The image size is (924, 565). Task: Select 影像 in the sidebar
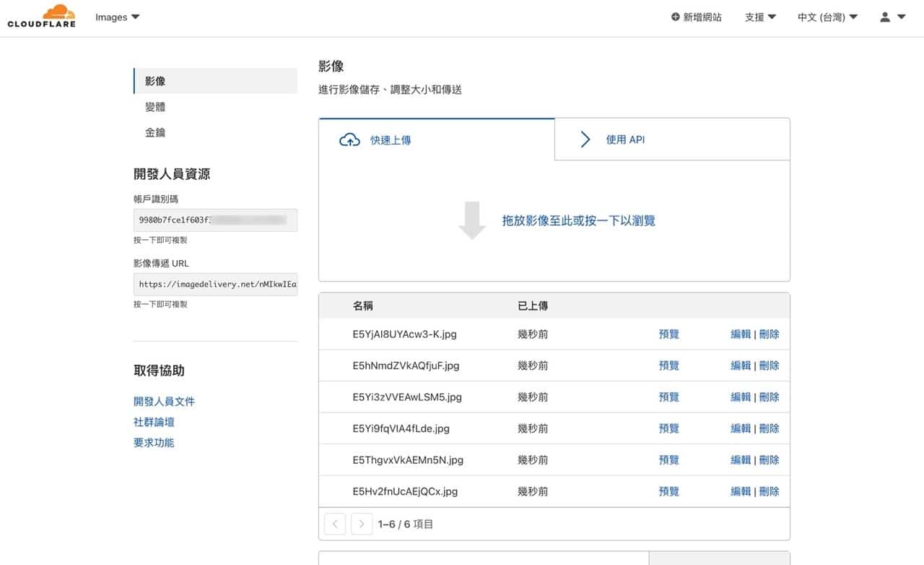(x=216, y=81)
